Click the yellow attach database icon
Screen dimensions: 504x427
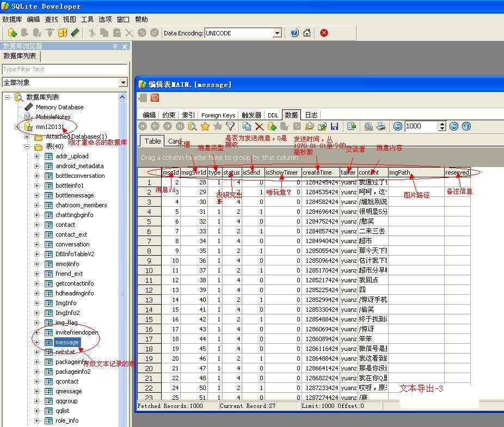tap(63, 33)
